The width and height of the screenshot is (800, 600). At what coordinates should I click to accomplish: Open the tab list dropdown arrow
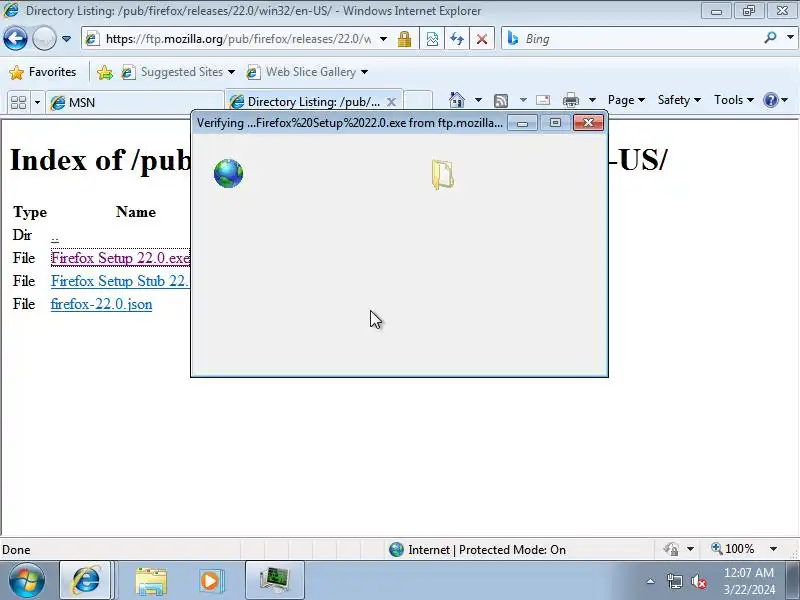click(x=37, y=103)
